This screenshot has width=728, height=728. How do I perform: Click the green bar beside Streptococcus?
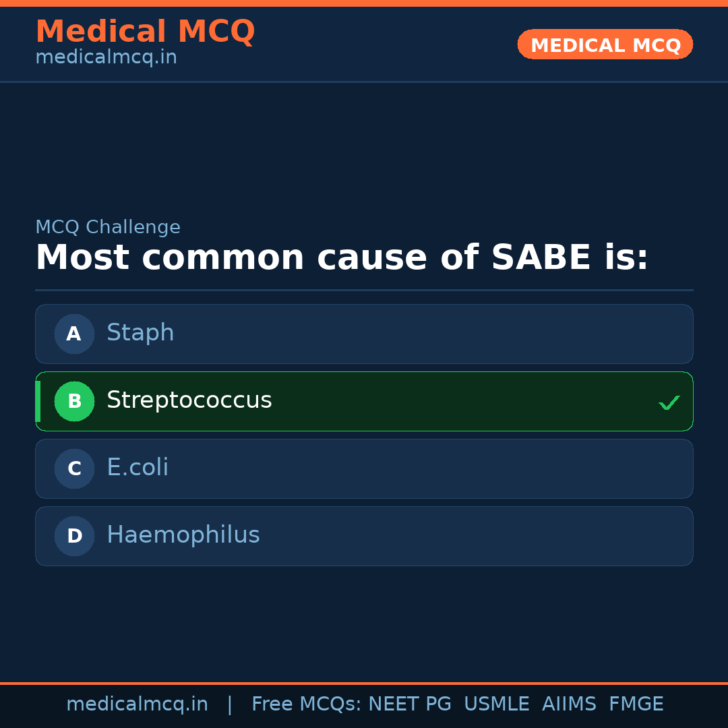pos(38,401)
